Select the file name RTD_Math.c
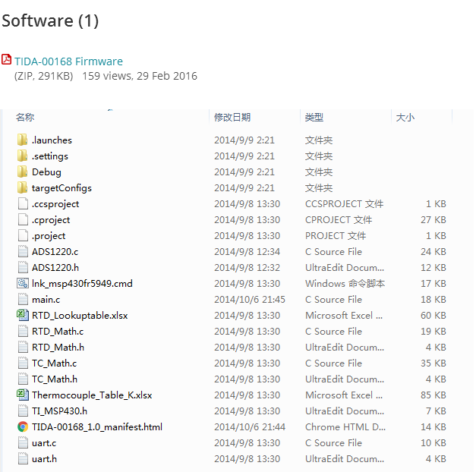 (x=58, y=331)
